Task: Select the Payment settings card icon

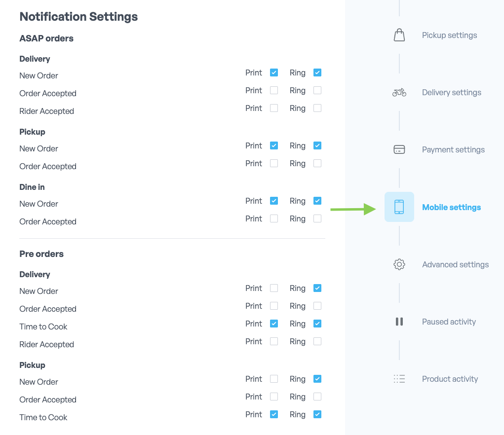Action: 399,149
